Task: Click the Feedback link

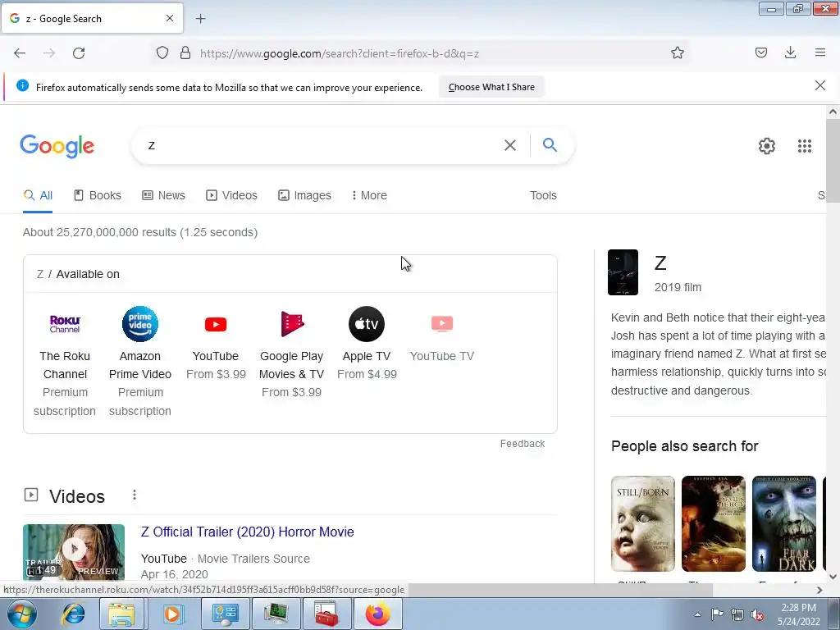Action: coord(523,444)
